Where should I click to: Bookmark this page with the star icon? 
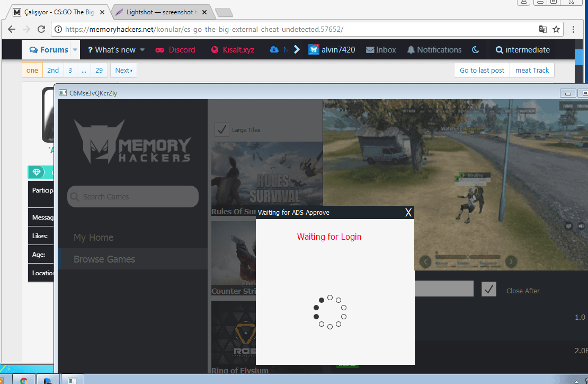[x=556, y=29]
